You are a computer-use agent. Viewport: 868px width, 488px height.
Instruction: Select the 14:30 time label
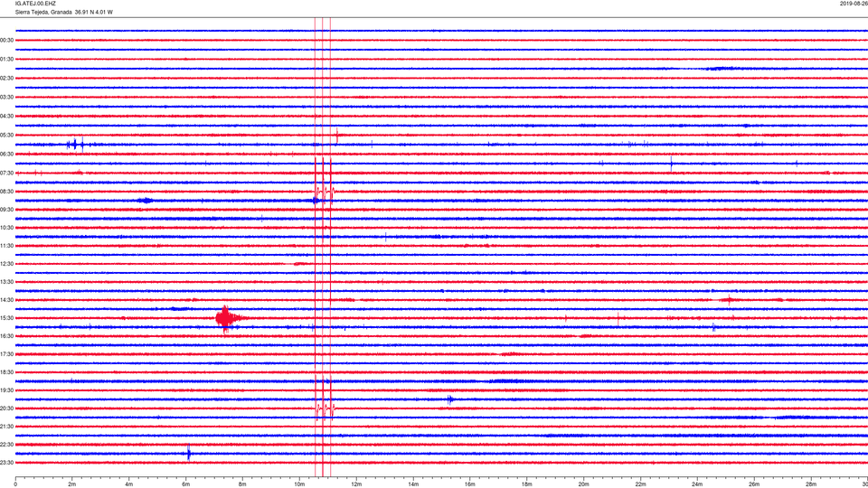click(6, 300)
